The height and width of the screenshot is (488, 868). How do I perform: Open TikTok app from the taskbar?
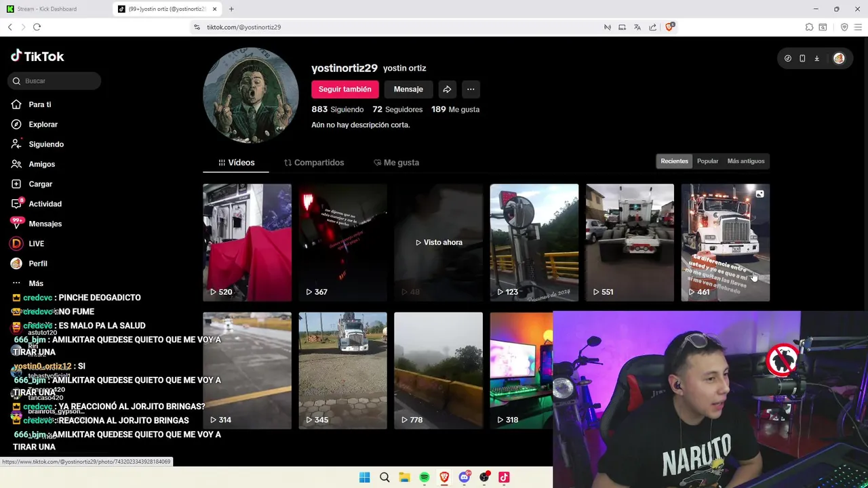(504, 477)
